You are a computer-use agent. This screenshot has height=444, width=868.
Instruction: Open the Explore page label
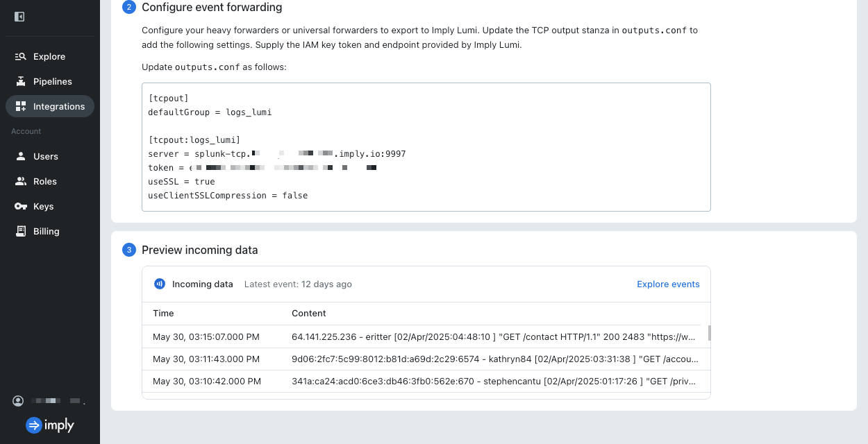(x=49, y=56)
